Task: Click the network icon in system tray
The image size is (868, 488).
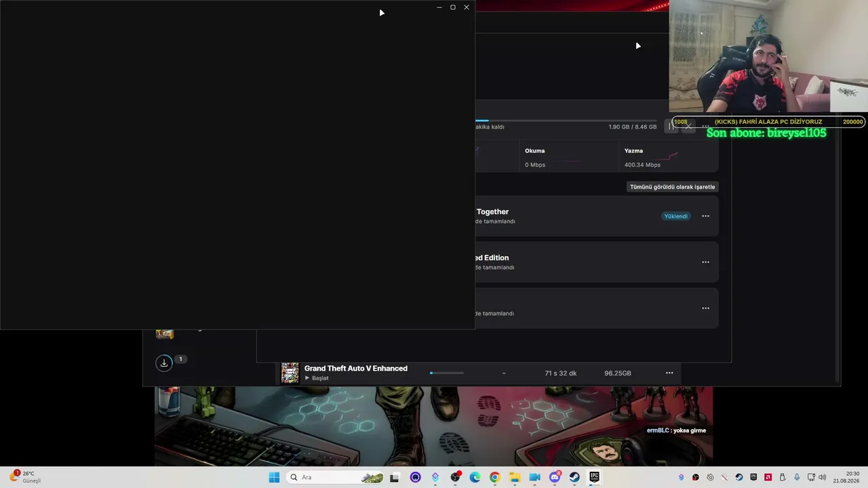Action: 811,477
